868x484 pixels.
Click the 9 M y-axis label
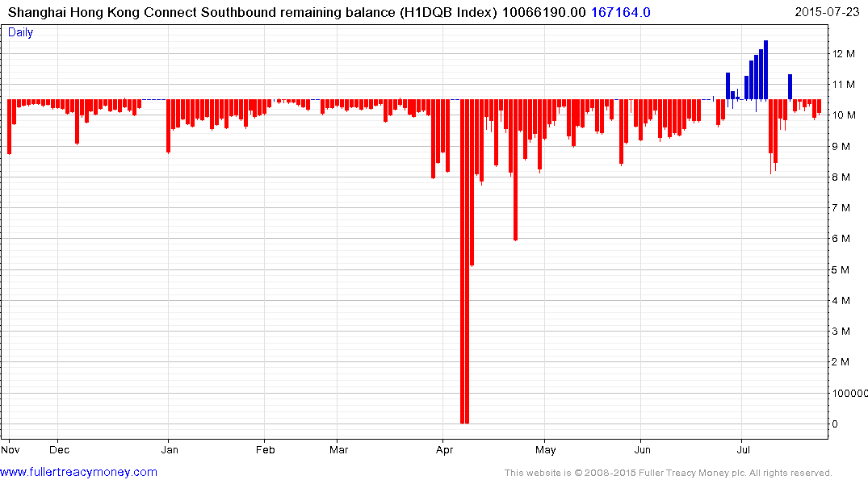coord(841,147)
